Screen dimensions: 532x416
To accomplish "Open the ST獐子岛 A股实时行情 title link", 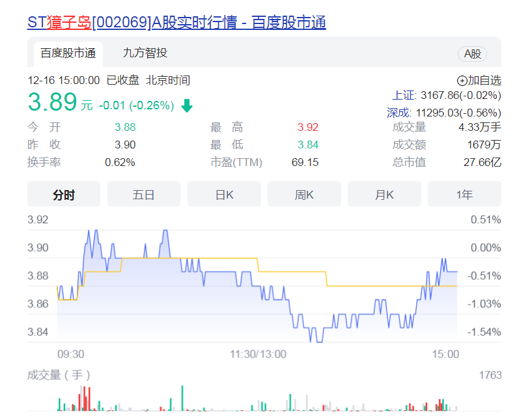I will pos(176,23).
